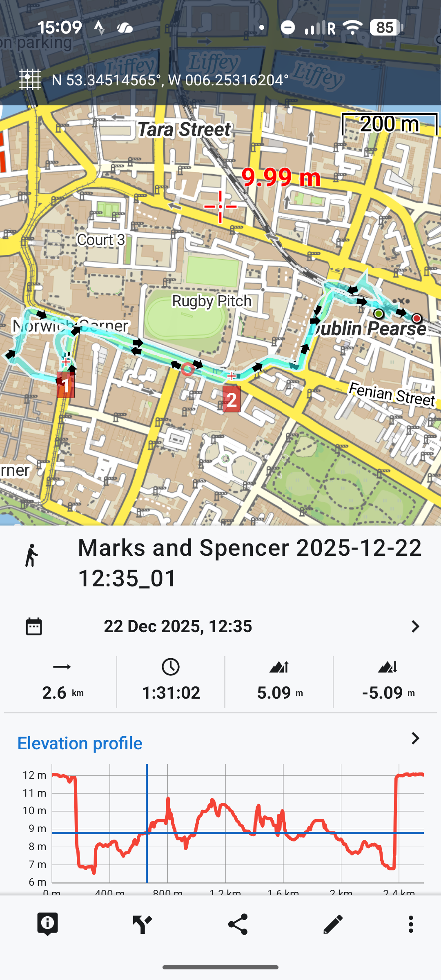Edit track with the pencil icon
Screen dimensions: 441x980
click(x=333, y=924)
